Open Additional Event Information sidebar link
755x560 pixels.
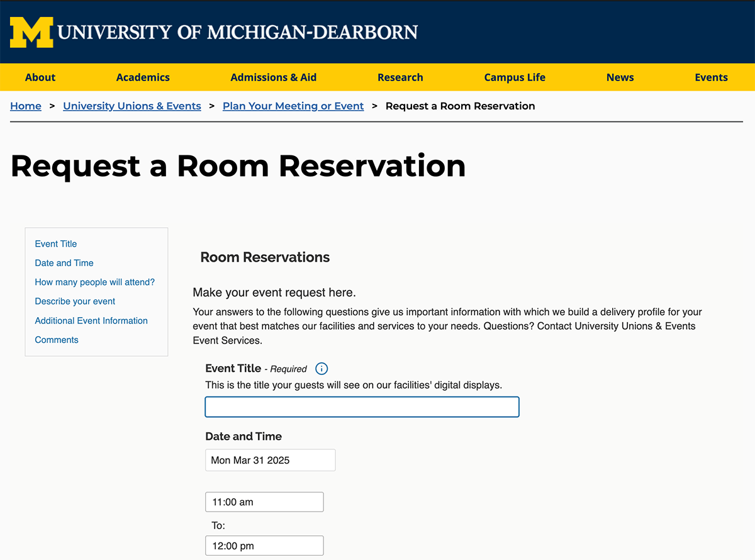[91, 321]
